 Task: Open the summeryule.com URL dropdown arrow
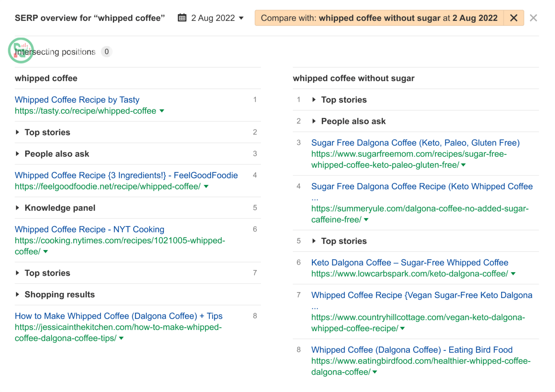pyautogui.click(x=366, y=219)
